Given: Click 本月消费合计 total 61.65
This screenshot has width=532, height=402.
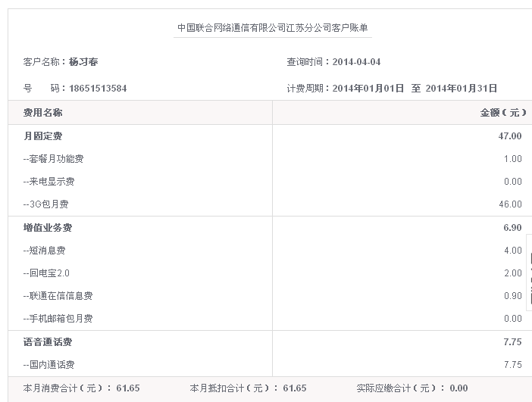Looking at the screenshot, I should (128, 388).
